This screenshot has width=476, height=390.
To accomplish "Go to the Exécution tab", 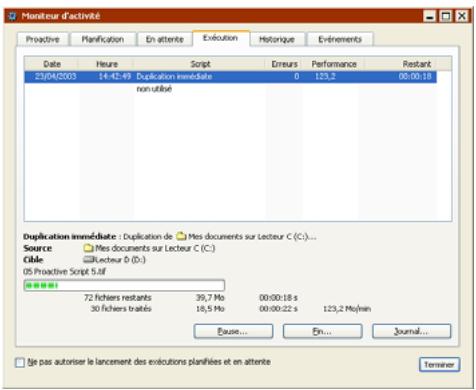I will (221, 38).
